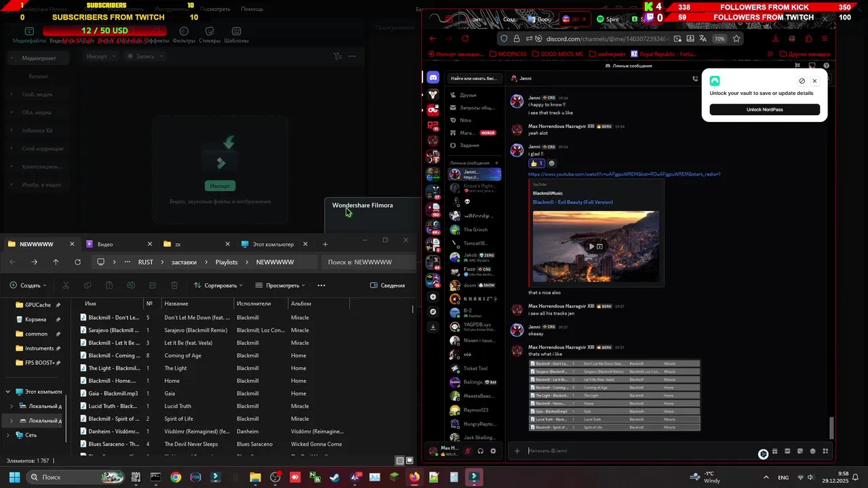
Task: Click Discord find or start conversation search box
Action: point(475,79)
